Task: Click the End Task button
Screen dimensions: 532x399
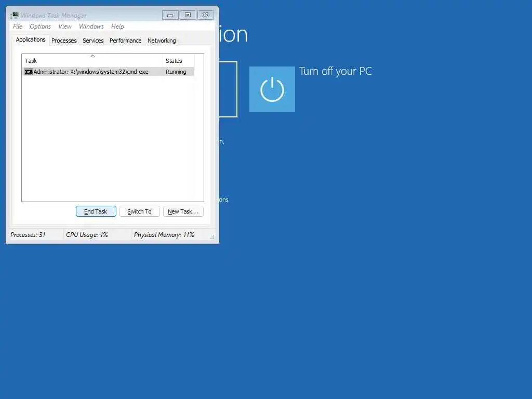Action: coord(96,211)
